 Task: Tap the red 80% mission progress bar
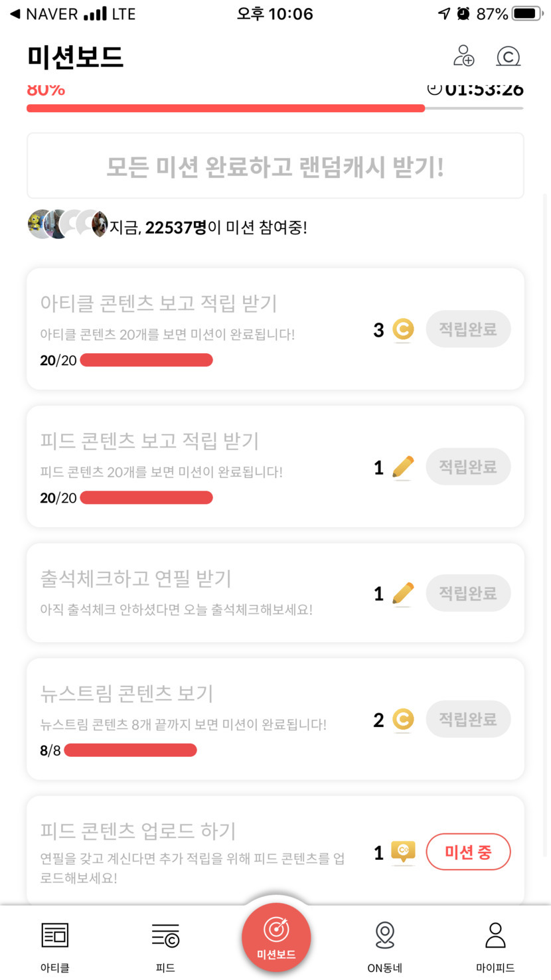point(226,108)
